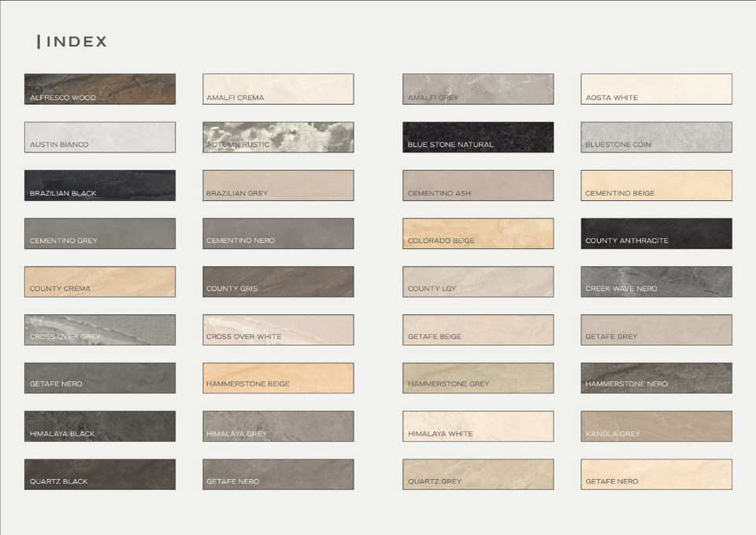The image size is (756, 535).
Task: Select the Autumn Rustic tile thumbnail
Action: 278,137
